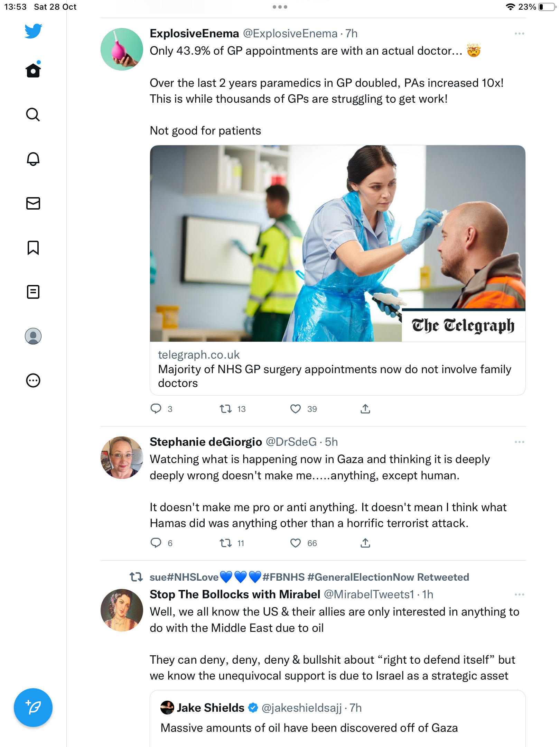Viewport: 560px width, 747px height.
Task: Tap the three-dot multitasking menu at top
Action: click(280, 7)
